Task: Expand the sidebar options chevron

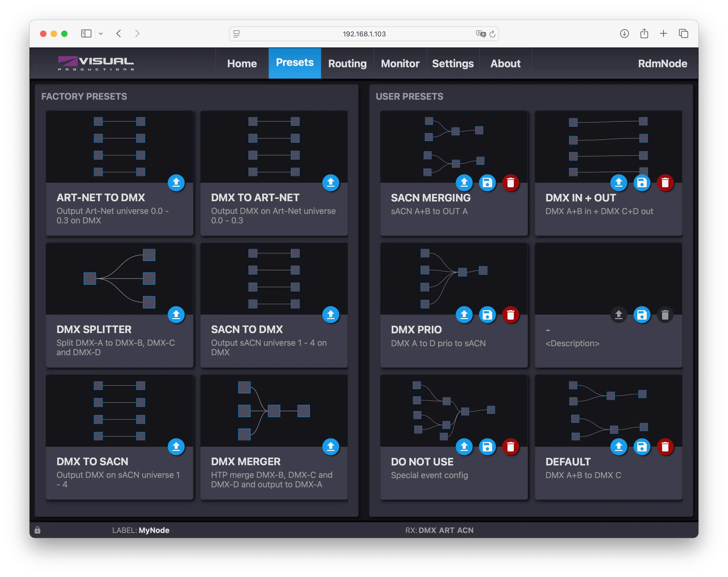Action: click(x=100, y=33)
